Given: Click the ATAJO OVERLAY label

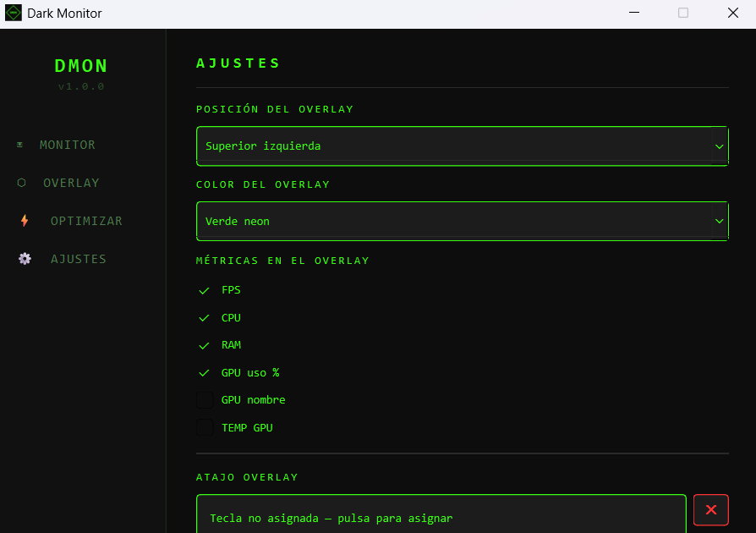Looking at the screenshot, I should click(x=247, y=477).
